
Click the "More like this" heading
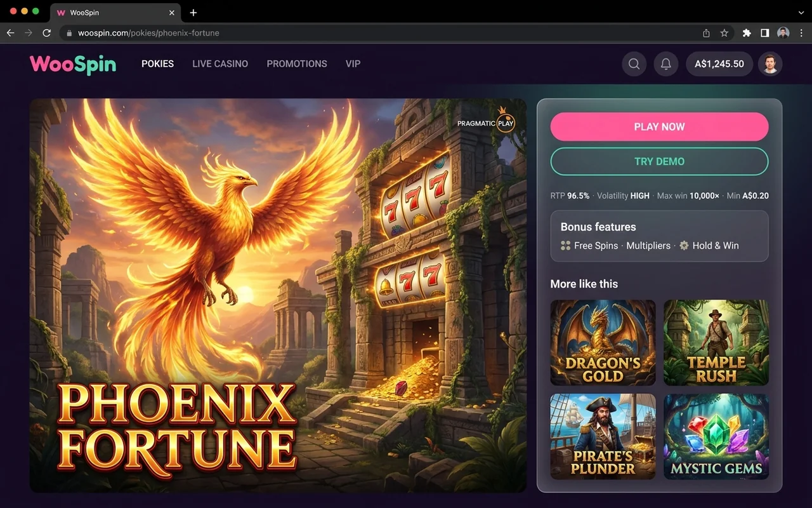coord(584,284)
